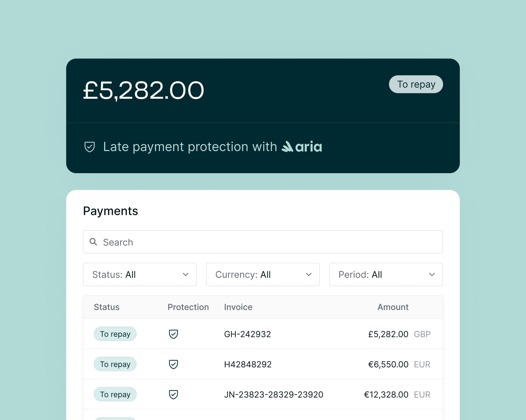
Task: Sort by the Amount column header
Action: pos(393,307)
